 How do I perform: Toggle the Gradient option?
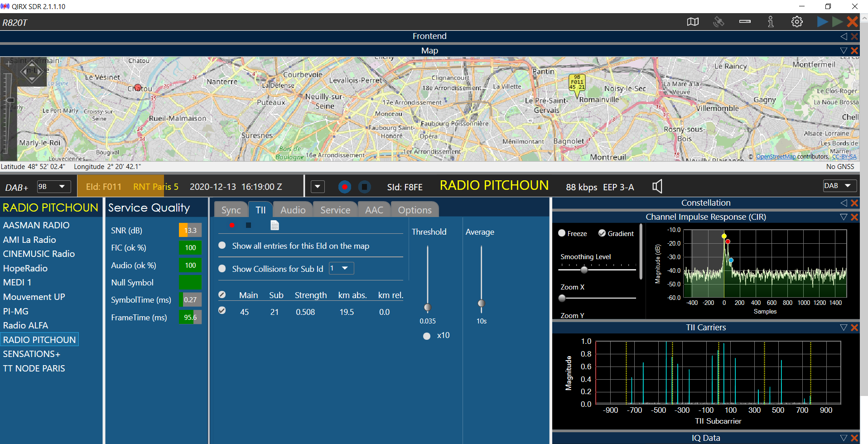602,233
